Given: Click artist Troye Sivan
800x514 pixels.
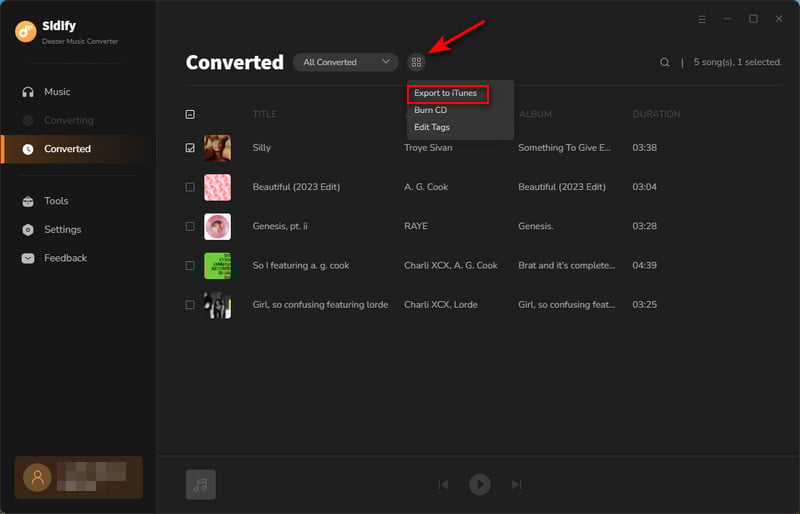Looking at the screenshot, I should tap(428, 148).
